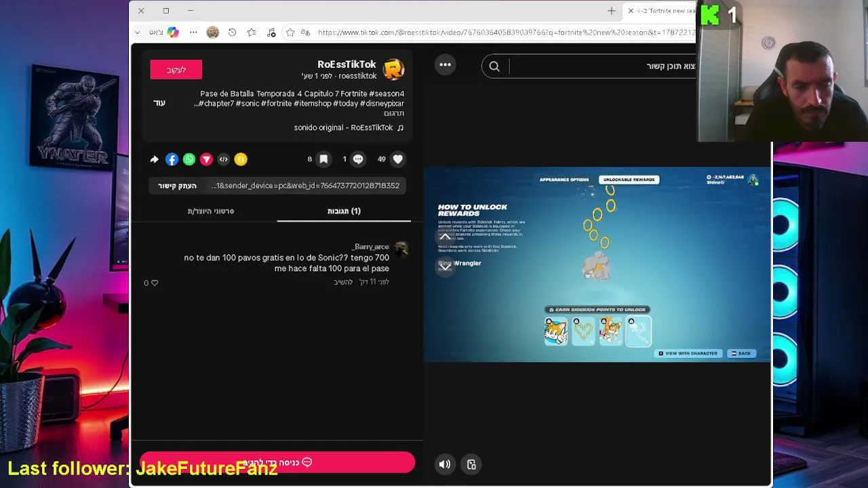Click the media control music-note icon
The image size is (868, 488).
click(271, 33)
